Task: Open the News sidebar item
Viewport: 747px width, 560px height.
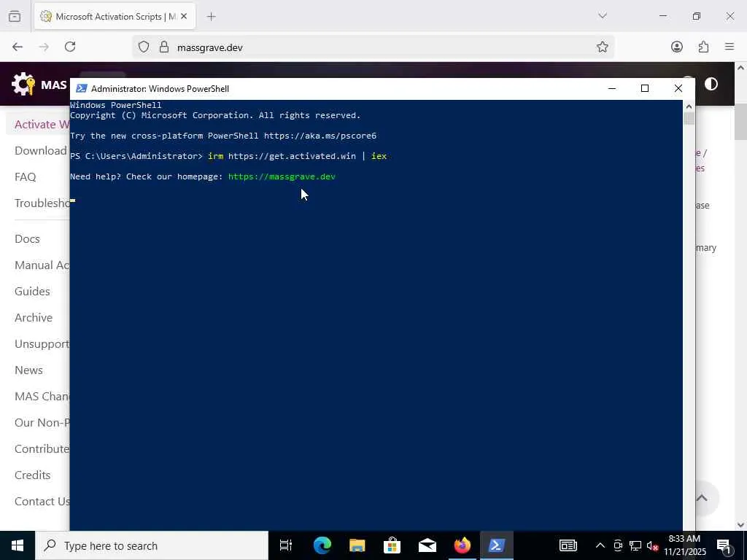Action: [28, 370]
